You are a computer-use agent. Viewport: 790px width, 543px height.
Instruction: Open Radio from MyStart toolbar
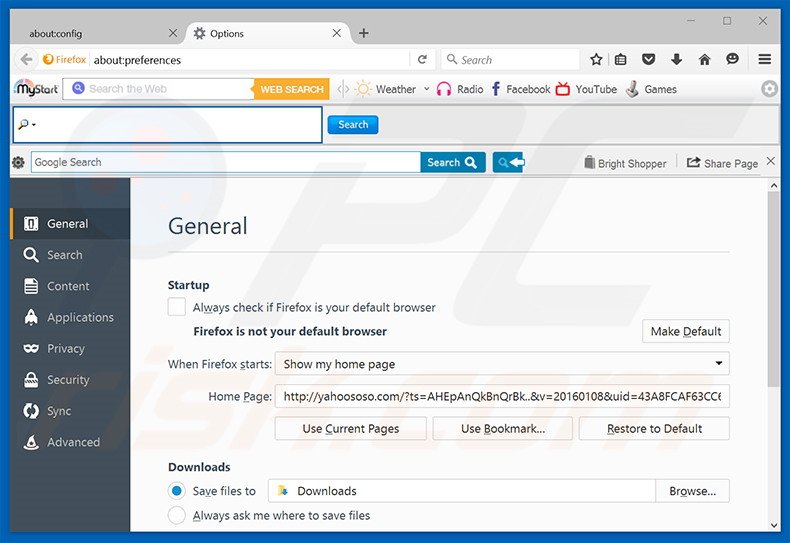pos(460,89)
